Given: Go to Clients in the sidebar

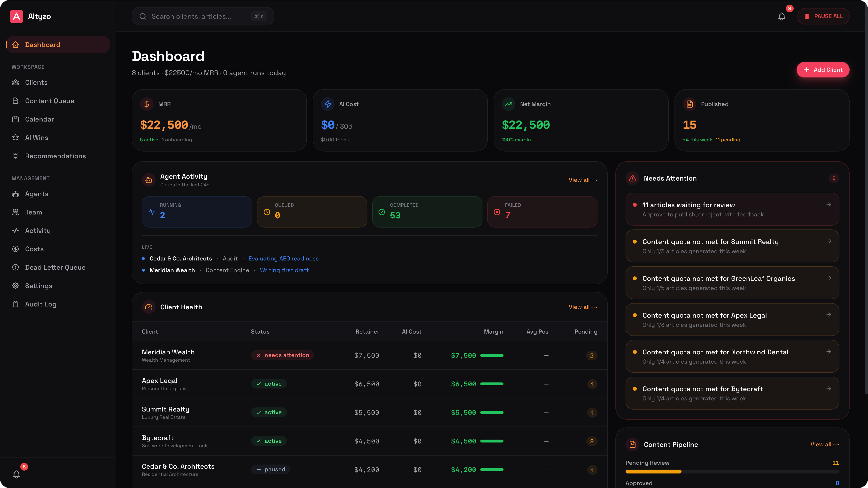Looking at the screenshot, I should [x=58, y=83].
